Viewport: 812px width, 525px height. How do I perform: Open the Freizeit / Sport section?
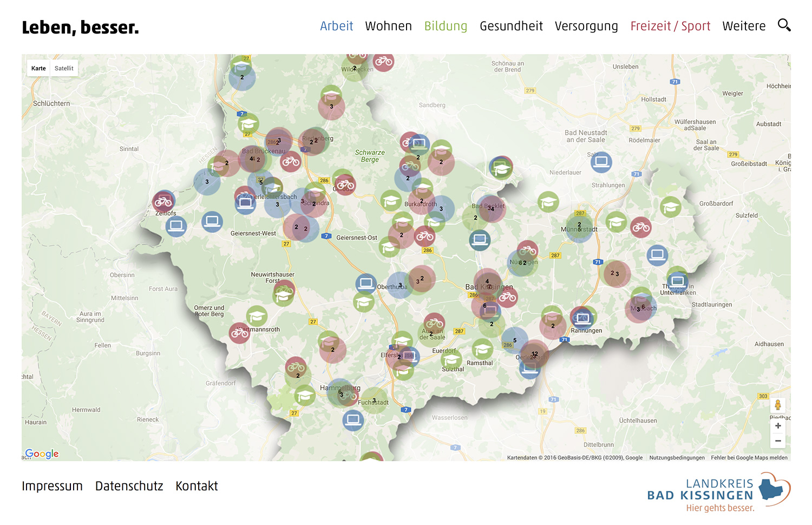pos(670,26)
